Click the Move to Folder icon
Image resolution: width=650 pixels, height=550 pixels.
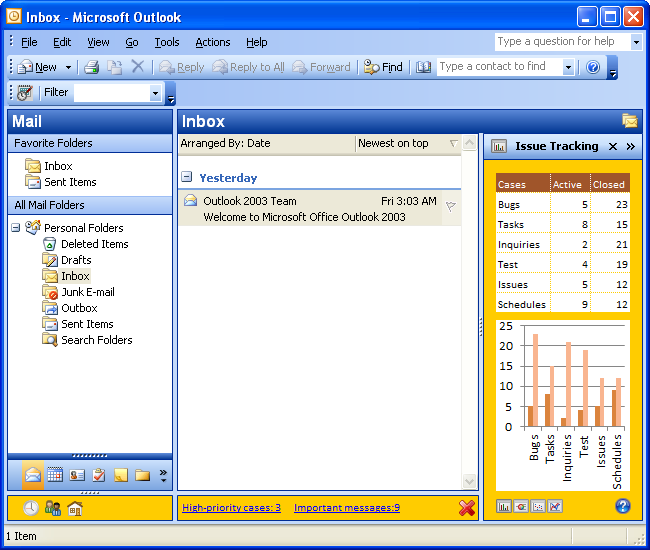pyautogui.click(x=114, y=67)
